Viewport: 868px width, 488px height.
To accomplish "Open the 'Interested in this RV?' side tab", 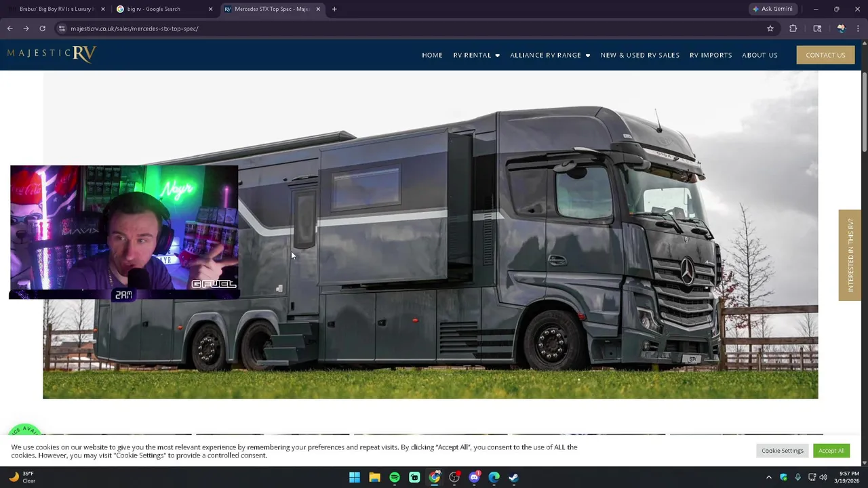I will [850, 255].
